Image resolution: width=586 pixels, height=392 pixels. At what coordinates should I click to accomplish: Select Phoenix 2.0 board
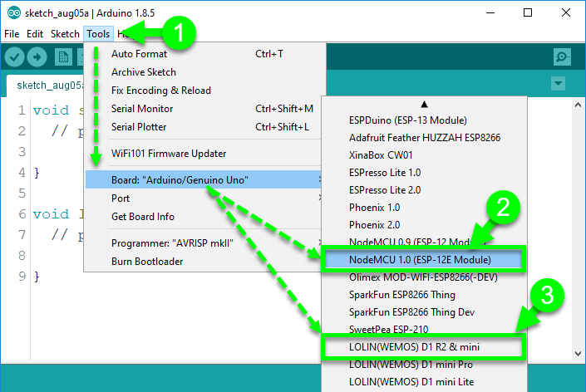coord(424,225)
